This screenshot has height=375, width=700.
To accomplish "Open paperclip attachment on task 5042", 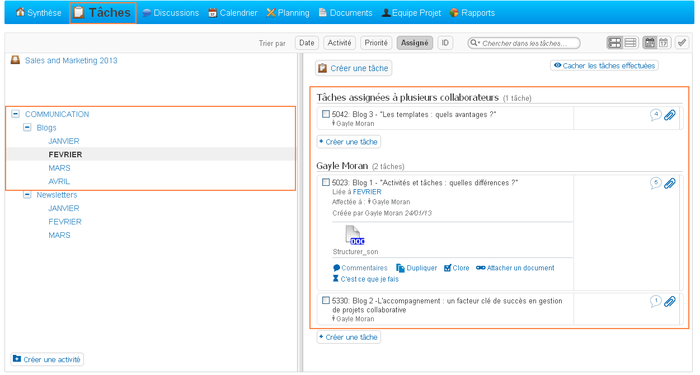I will pyautogui.click(x=670, y=115).
